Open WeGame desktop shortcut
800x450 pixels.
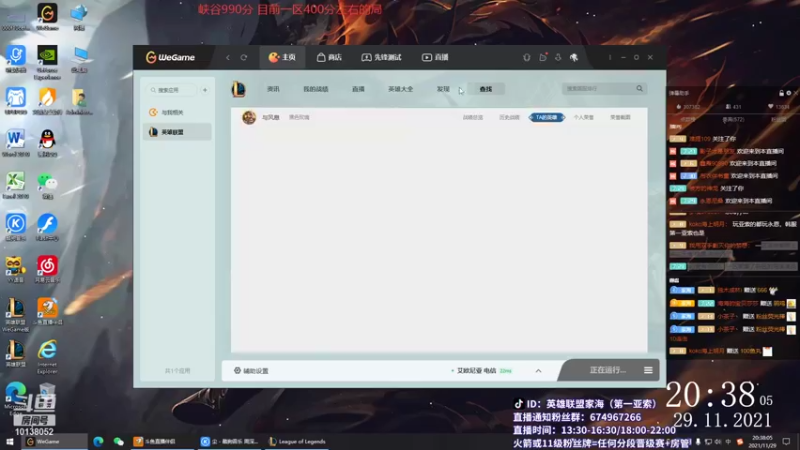coord(47,16)
